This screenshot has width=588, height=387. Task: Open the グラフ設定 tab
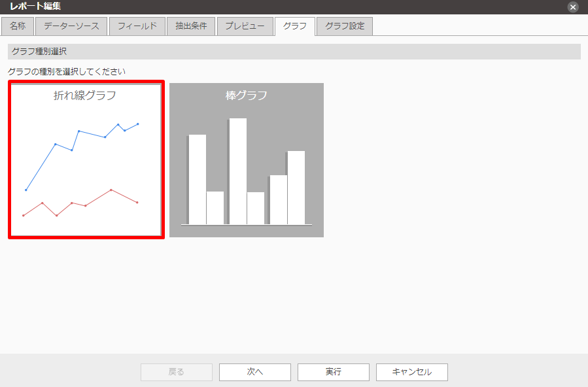(345, 26)
